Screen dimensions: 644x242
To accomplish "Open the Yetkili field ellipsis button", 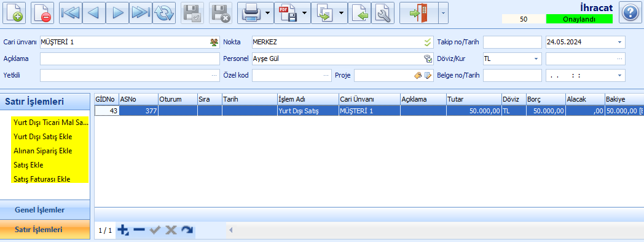I will pos(214,76).
